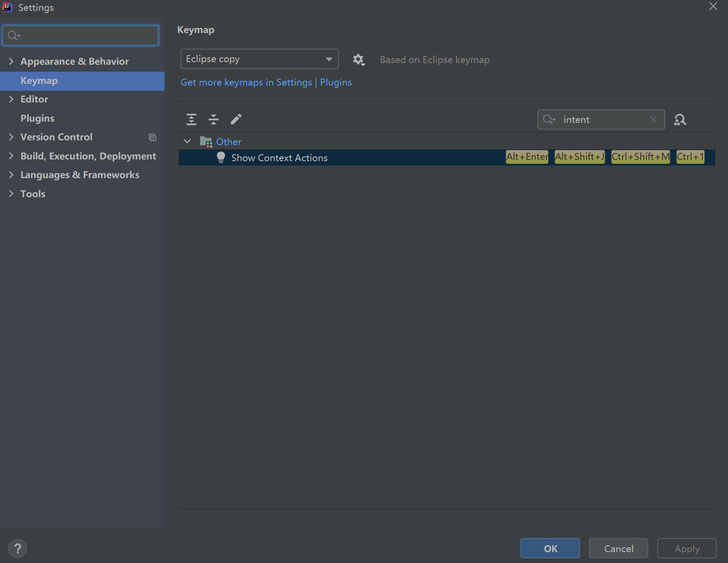Select the Tools settings label
This screenshot has width=728, height=563.
tap(33, 194)
